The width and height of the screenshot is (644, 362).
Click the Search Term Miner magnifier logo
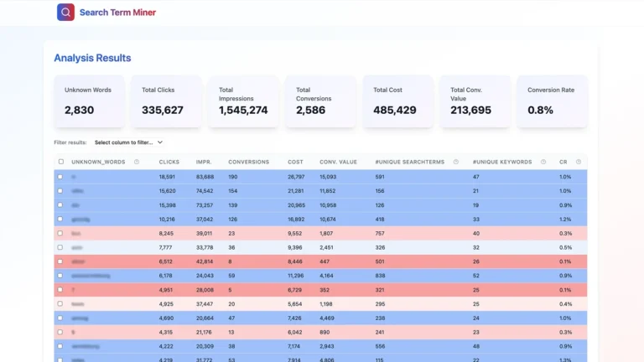(x=65, y=13)
